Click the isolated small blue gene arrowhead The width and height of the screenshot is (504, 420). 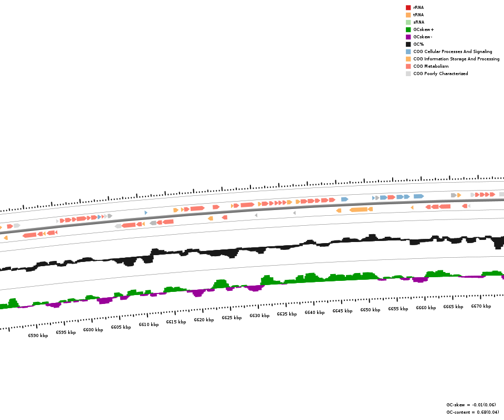click(x=146, y=213)
